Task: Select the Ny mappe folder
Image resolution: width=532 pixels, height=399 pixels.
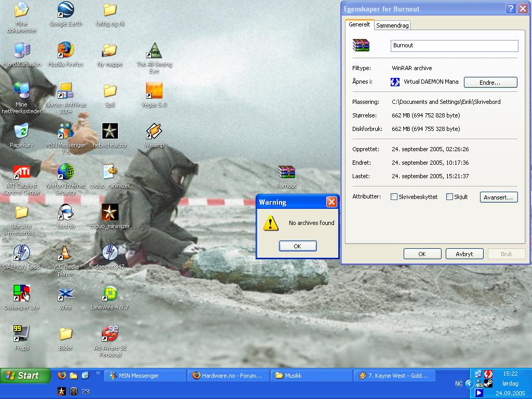Action: 110,54
